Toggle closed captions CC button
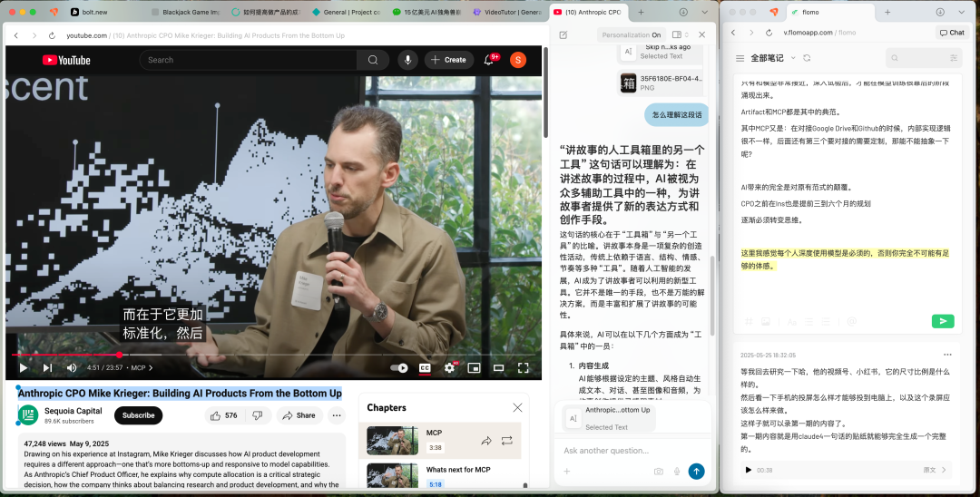The image size is (980, 497). tap(425, 367)
